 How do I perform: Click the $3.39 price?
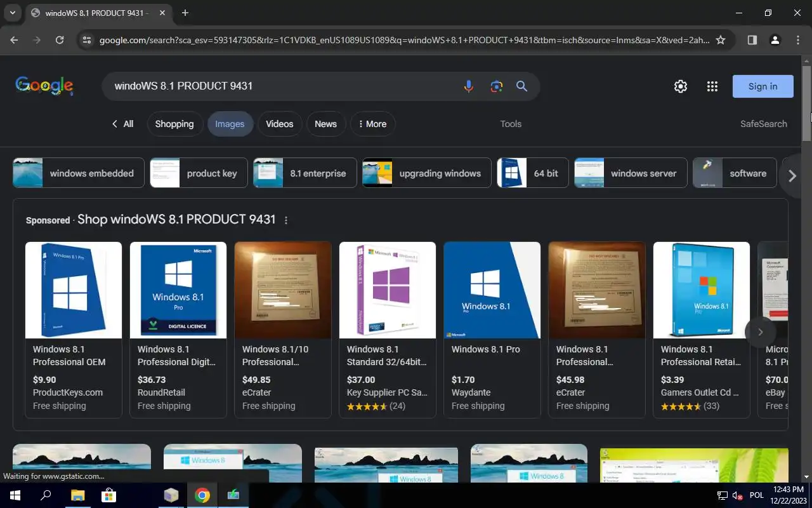click(x=672, y=380)
